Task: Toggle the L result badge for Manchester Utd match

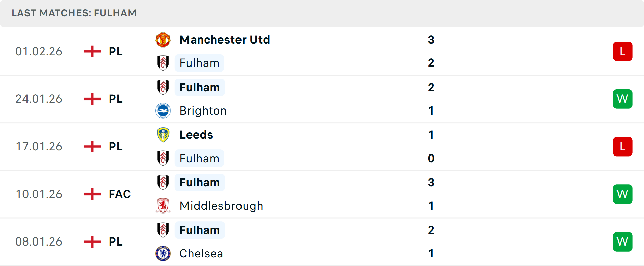Action: pyautogui.click(x=623, y=51)
